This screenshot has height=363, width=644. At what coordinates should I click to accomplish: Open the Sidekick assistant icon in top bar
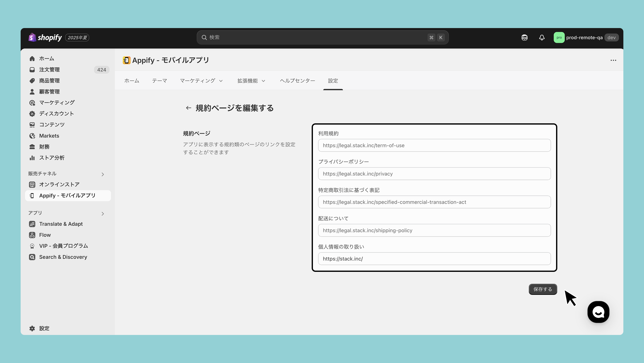click(524, 38)
